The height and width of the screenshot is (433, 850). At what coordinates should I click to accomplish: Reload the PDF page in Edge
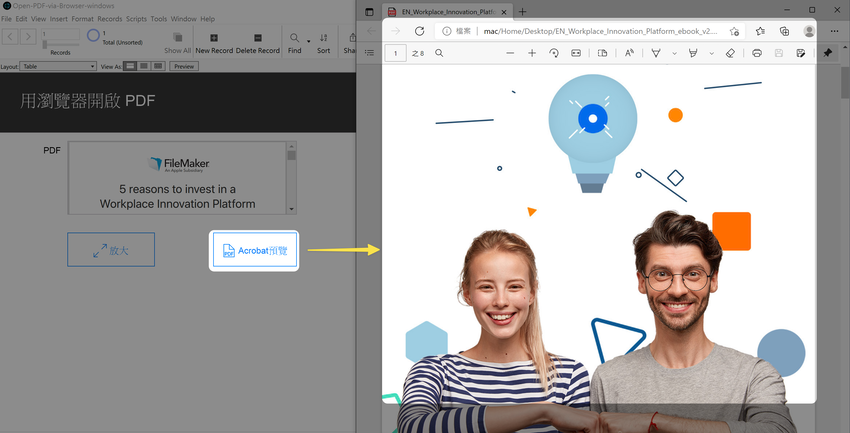point(419,31)
